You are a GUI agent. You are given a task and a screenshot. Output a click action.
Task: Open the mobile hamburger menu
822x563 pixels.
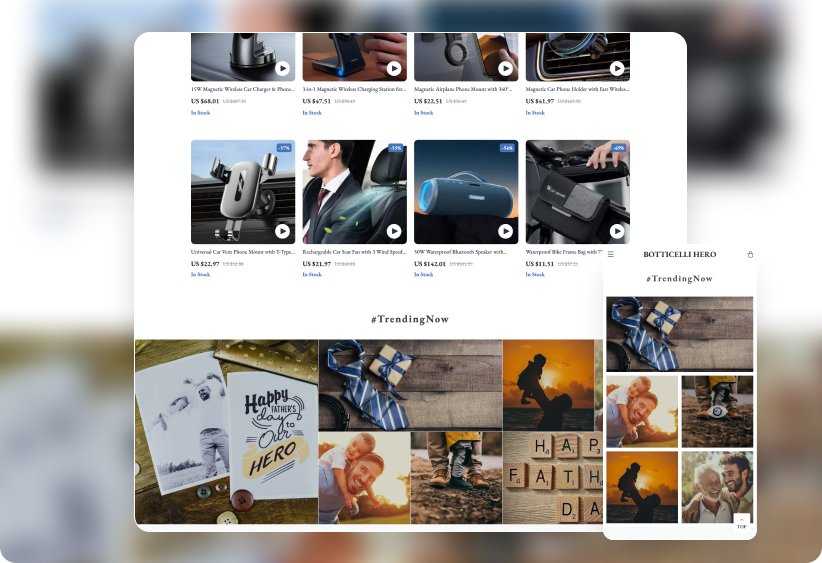point(611,255)
